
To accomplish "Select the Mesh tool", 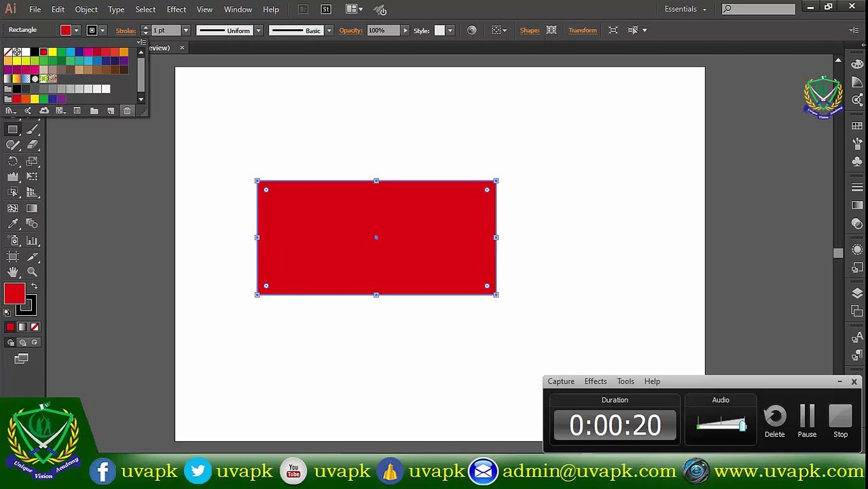I will [13, 209].
